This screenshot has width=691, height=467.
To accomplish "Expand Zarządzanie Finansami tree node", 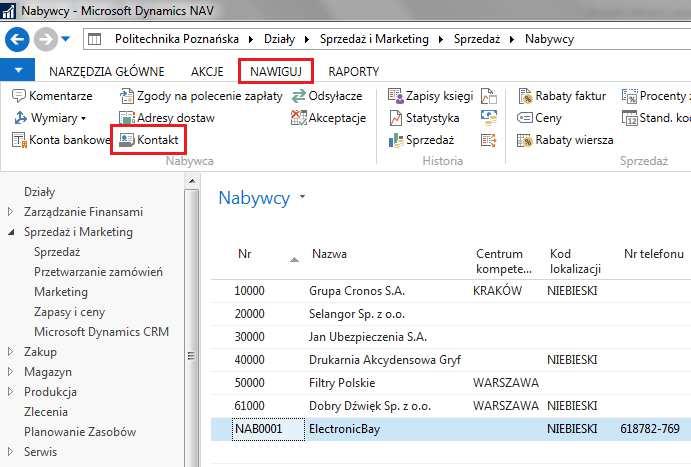I will pyautogui.click(x=11, y=211).
